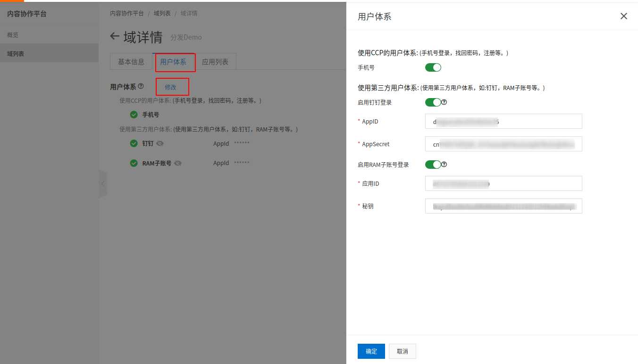Toggle the 启用钉钉登录 switch

[433, 102]
